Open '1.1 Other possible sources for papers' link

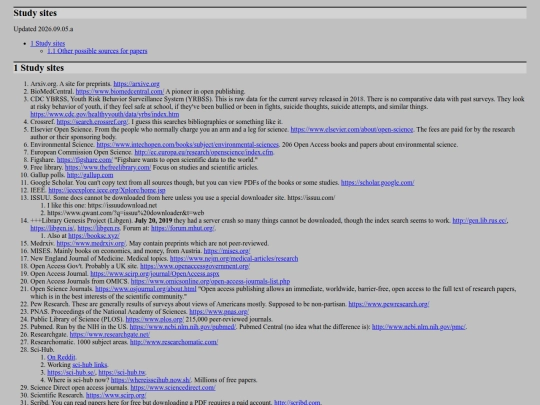[97, 51]
